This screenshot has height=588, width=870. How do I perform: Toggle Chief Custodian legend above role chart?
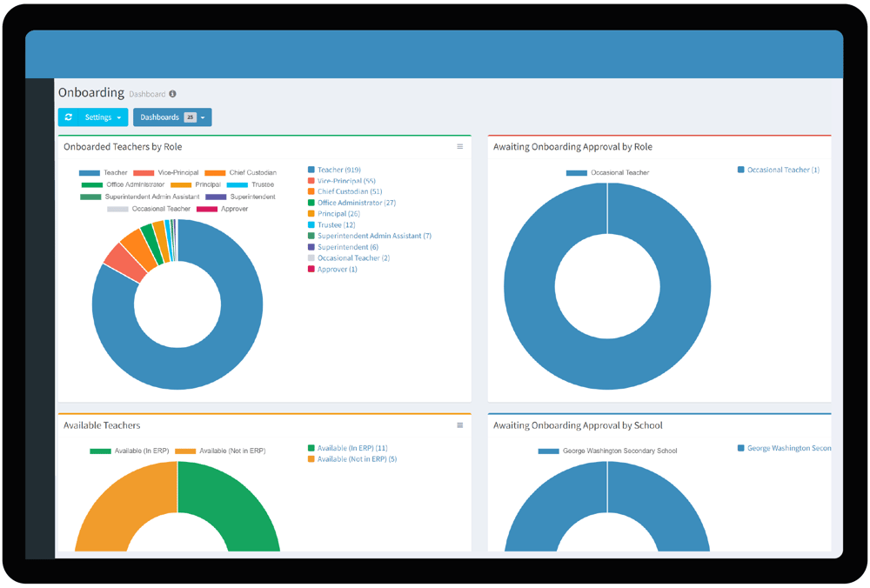point(240,172)
